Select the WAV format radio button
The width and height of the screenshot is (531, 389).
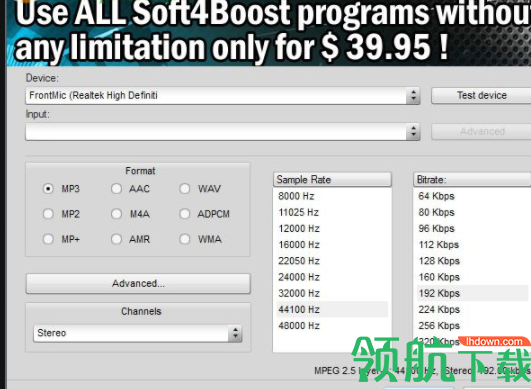(185, 189)
